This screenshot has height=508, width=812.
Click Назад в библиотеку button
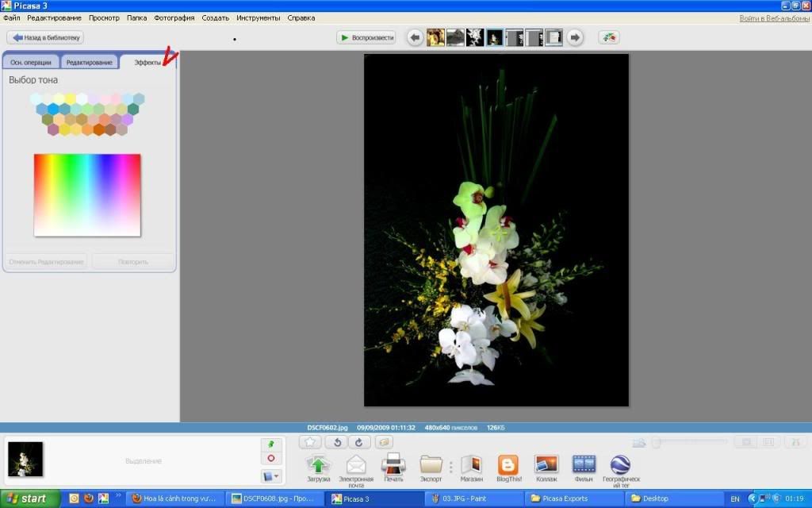click(45, 37)
